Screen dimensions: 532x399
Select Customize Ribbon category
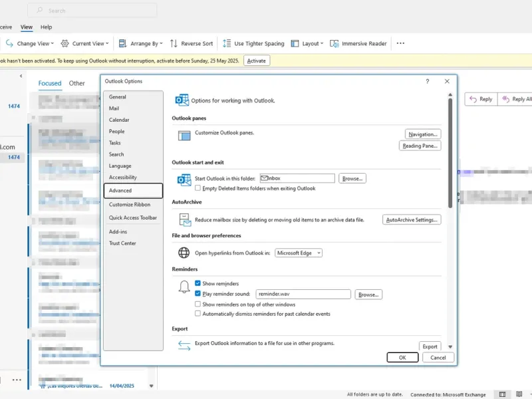(134, 205)
